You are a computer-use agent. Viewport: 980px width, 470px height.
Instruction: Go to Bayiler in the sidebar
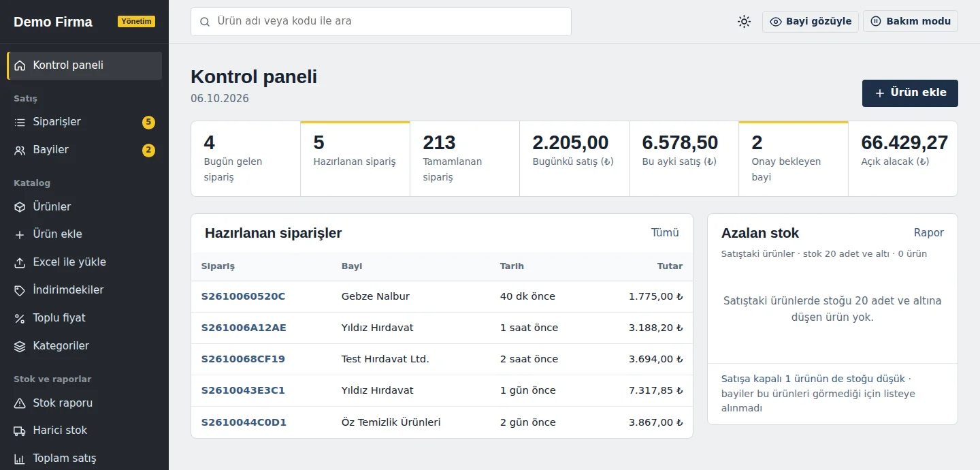coord(84,150)
